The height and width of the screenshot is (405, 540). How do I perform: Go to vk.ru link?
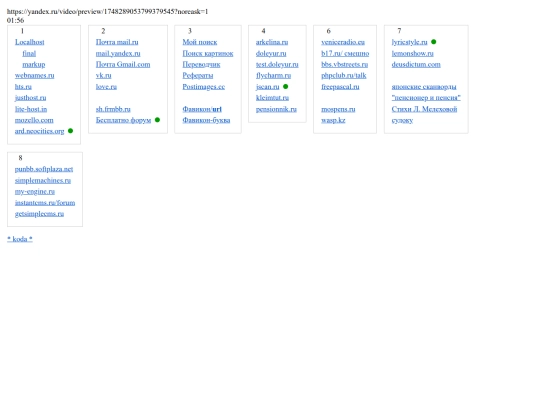103,75
